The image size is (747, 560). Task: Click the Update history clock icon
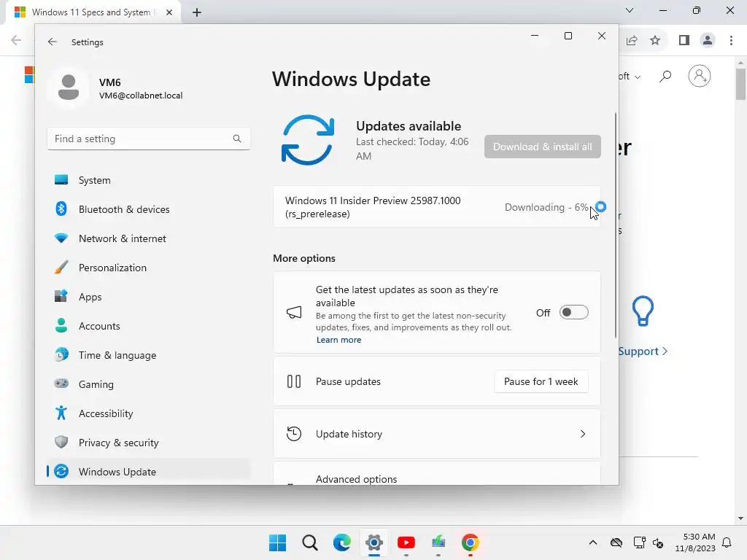pos(294,434)
